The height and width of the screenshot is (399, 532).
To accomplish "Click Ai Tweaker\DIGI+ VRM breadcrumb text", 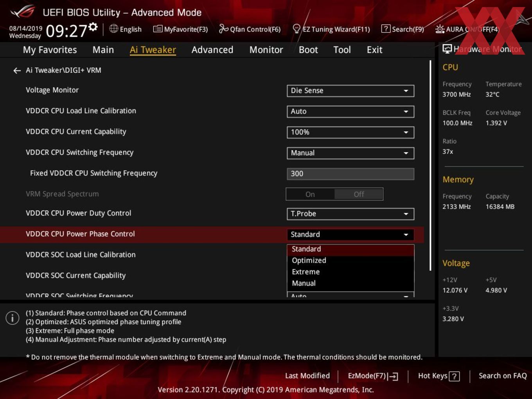I will tap(63, 70).
